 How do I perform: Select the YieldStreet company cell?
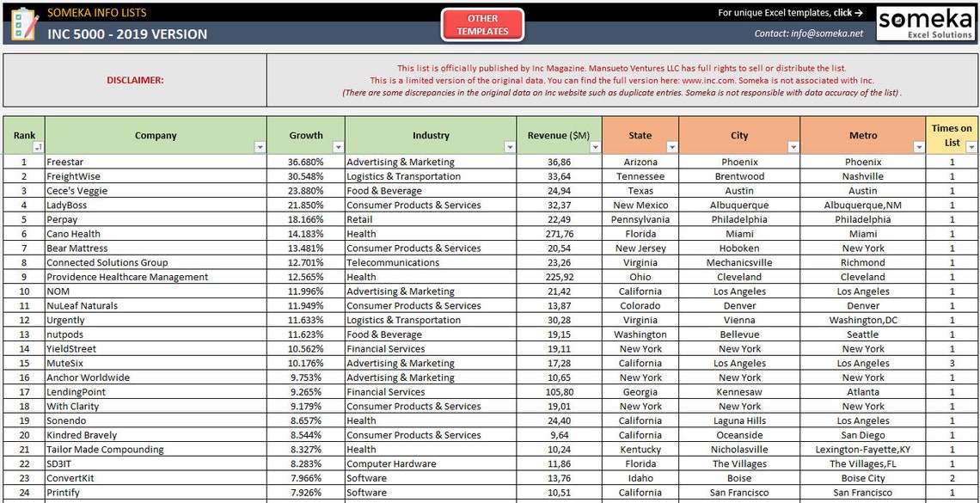coord(156,349)
